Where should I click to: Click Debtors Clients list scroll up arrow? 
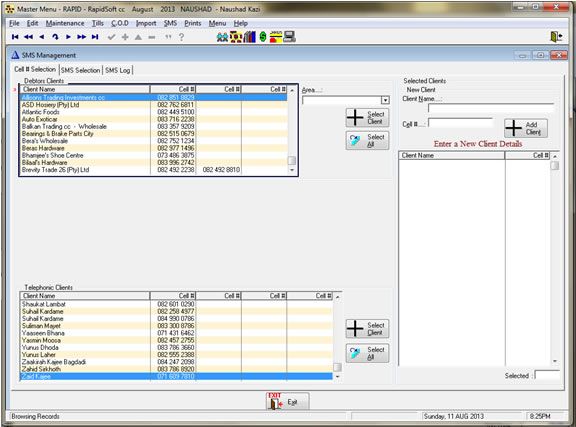point(292,90)
